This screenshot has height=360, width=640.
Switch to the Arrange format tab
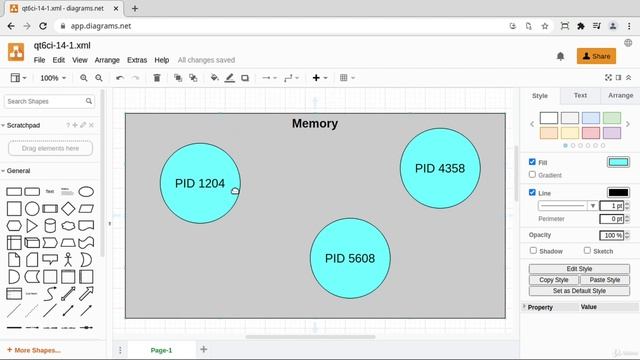click(620, 96)
